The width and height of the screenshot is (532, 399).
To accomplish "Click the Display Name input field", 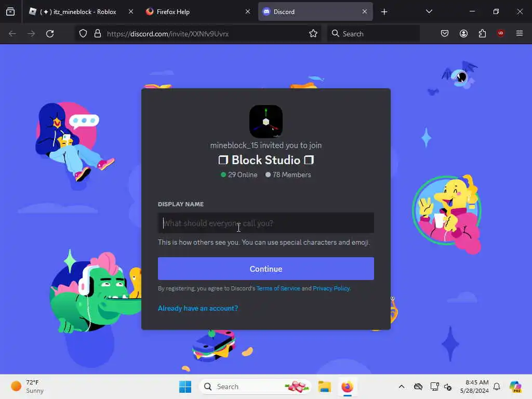I will click(x=266, y=223).
